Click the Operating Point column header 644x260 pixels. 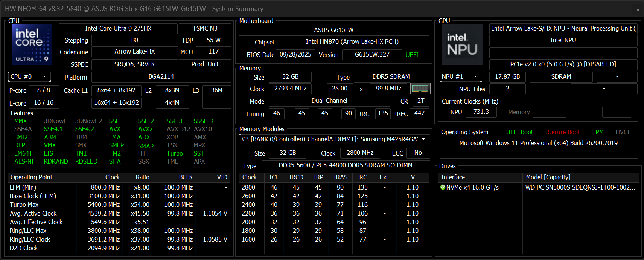(x=42, y=177)
